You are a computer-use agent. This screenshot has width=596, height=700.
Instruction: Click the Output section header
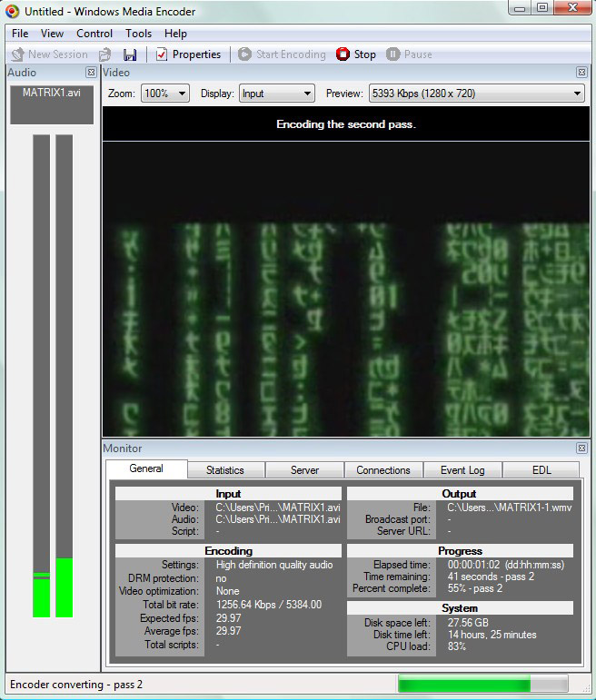[460, 493]
